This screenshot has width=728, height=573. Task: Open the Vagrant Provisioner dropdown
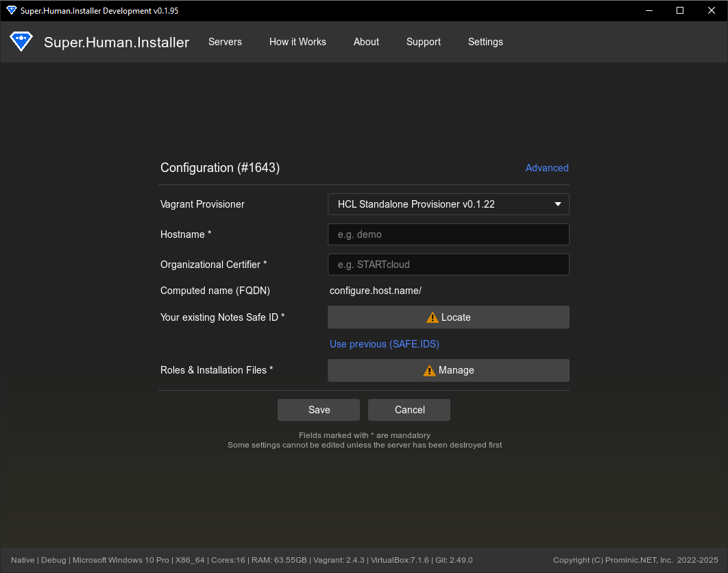(x=448, y=204)
